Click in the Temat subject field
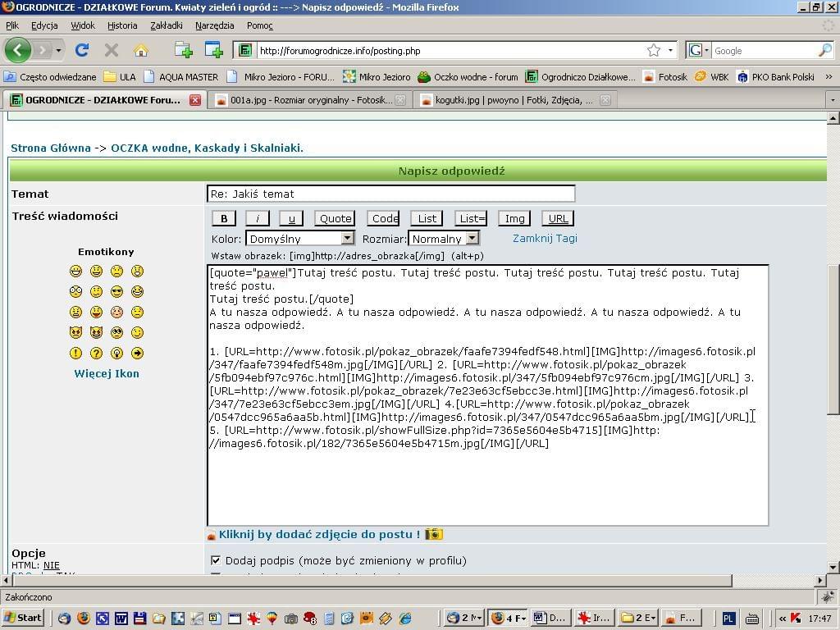Image resolution: width=840 pixels, height=630 pixels. point(391,194)
